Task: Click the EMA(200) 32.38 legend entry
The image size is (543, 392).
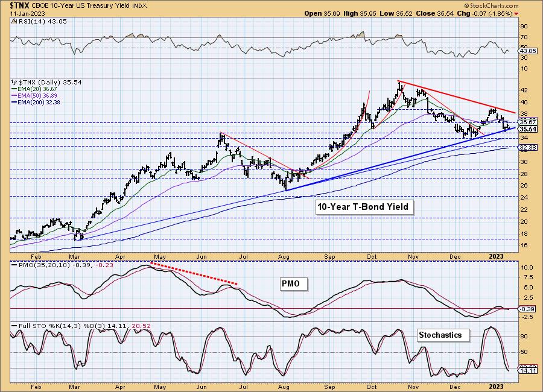Action: (36, 102)
